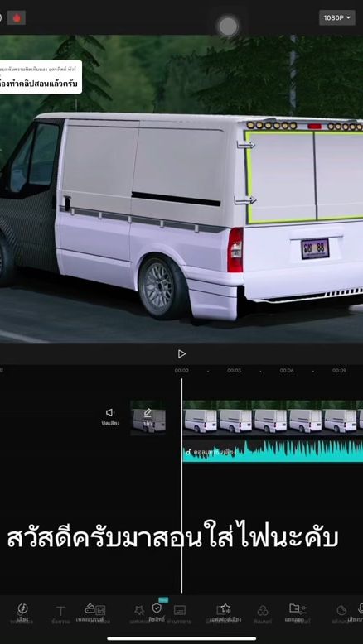Viewport: 363px width, 644px height.
Task: Tap the home indicator bar
Action: pos(181,638)
